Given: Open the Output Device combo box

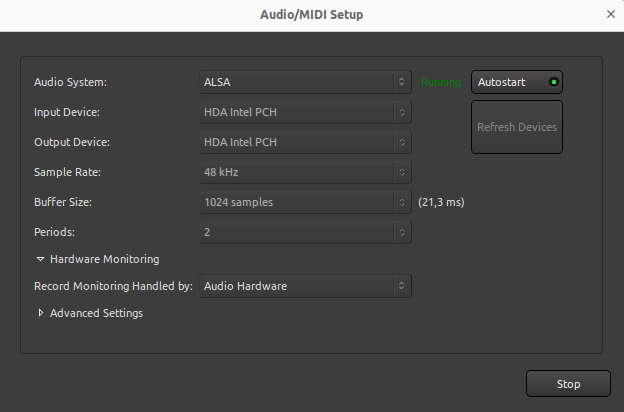Looking at the screenshot, I should click(305, 142).
